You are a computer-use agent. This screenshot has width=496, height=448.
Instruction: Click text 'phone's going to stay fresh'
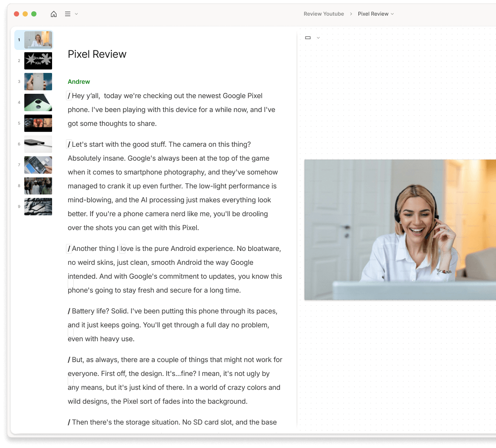(x=111, y=290)
